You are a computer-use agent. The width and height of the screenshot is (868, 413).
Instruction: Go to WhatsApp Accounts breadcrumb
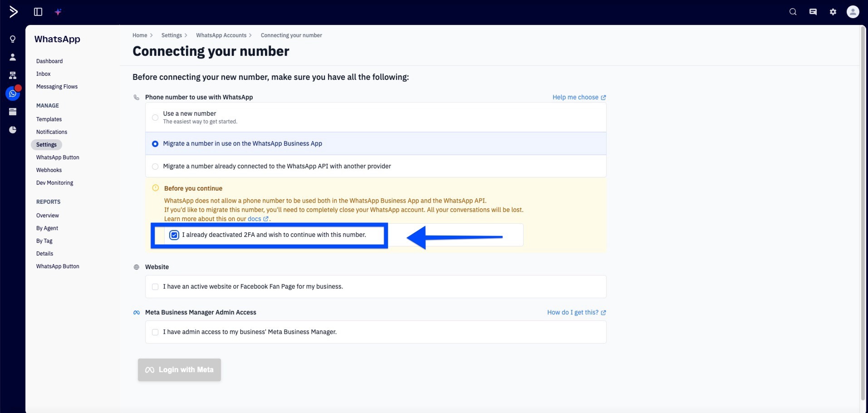pos(221,35)
